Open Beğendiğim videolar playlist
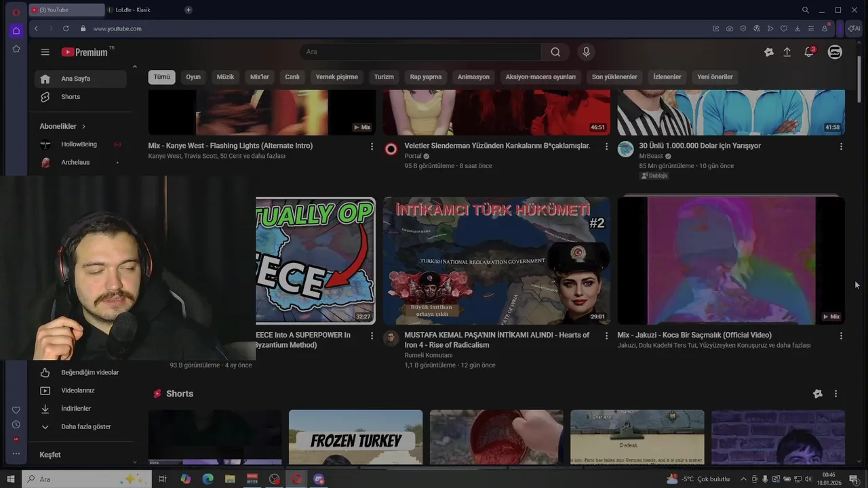Viewport: 868px width, 488px height. coord(81,373)
